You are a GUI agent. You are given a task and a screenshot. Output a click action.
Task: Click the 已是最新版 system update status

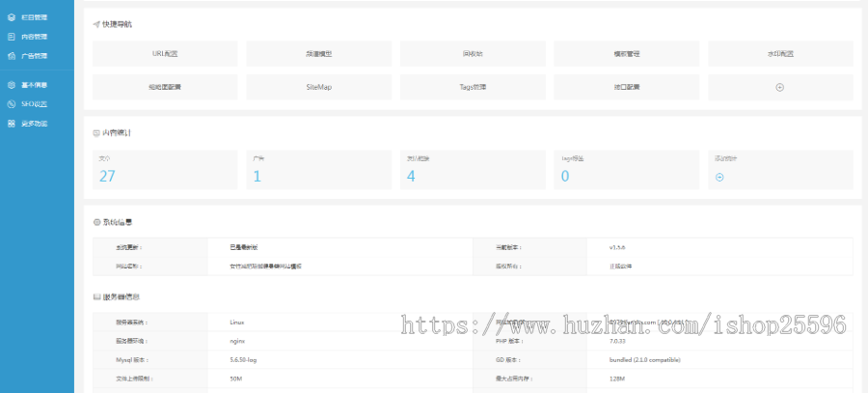[x=242, y=248]
